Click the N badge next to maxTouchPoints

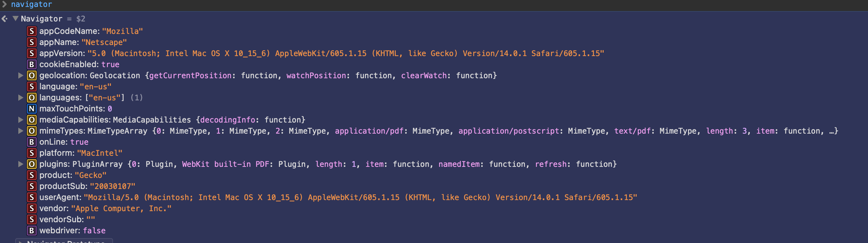point(31,109)
